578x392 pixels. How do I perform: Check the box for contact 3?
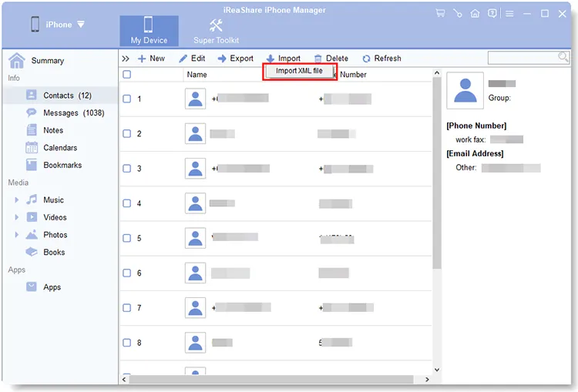click(127, 169)
